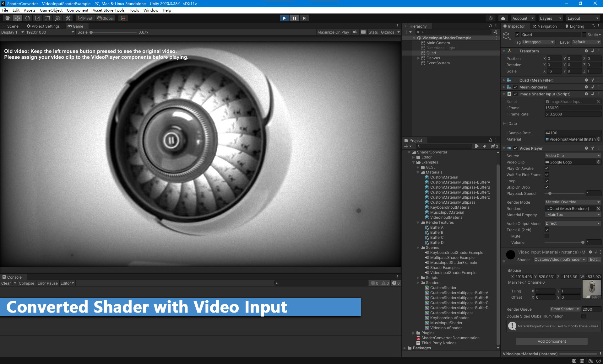Click the Play button to enter Play mode
Viewport: 603px width, 364px height.
tap(284, 18)
